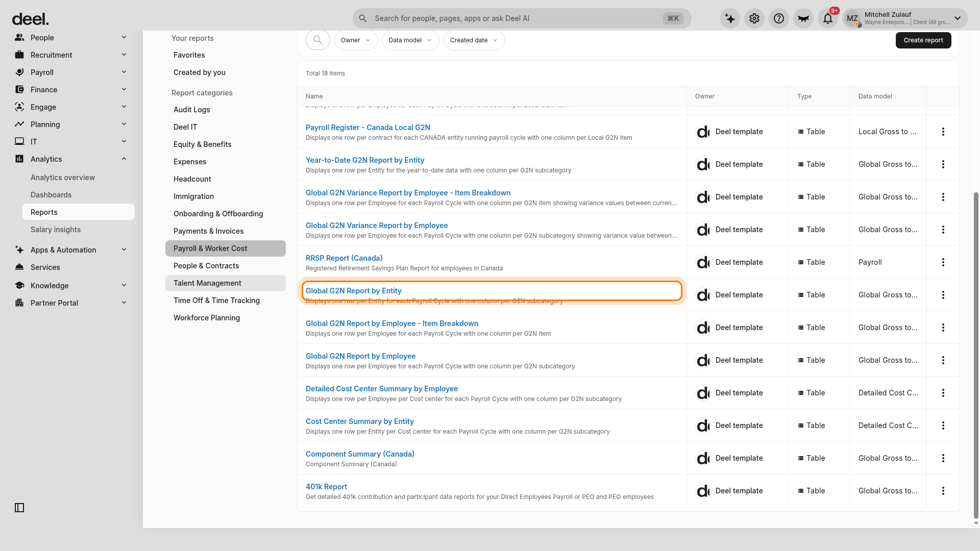Open settings gear icon in header
This screenshot has height=551, width=980.
(754, 19)
